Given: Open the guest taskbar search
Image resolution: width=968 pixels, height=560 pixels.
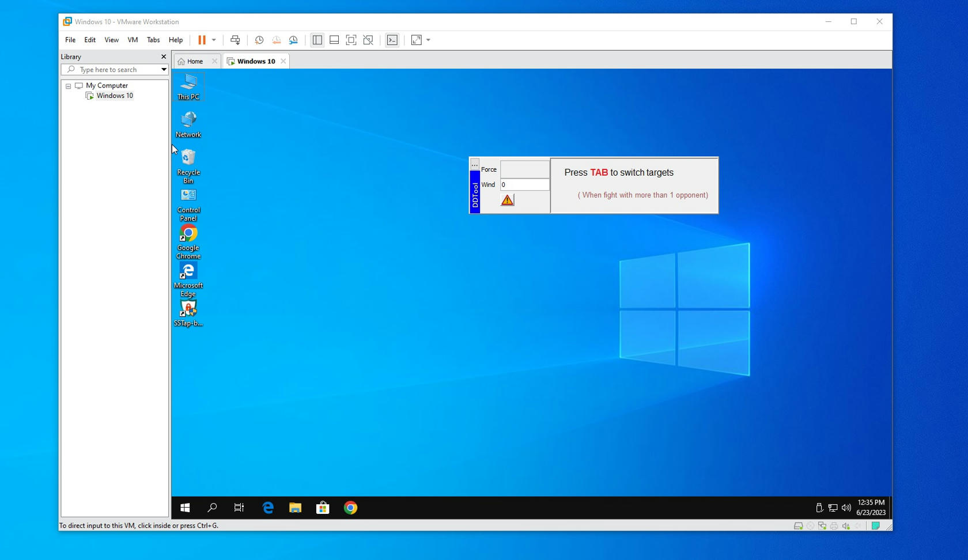Looking at the screenshot, I should (212, 508).
